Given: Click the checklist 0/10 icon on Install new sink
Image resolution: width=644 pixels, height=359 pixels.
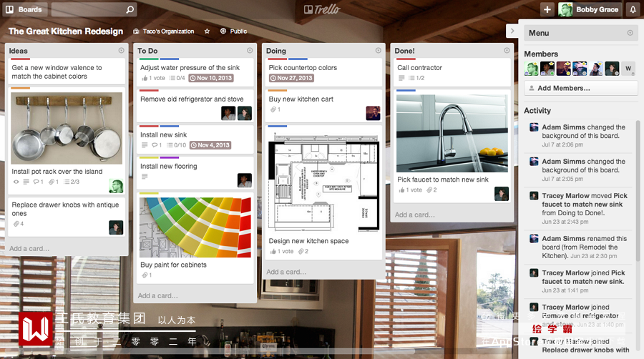Looking at the screenshot, I should tap(177, 145).
